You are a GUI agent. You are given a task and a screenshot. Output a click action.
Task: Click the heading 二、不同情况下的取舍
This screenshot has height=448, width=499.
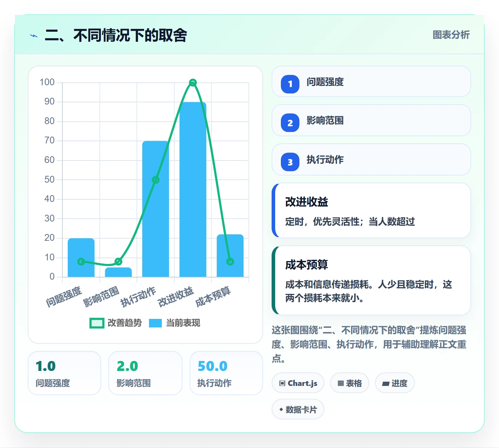pos(116,35)
